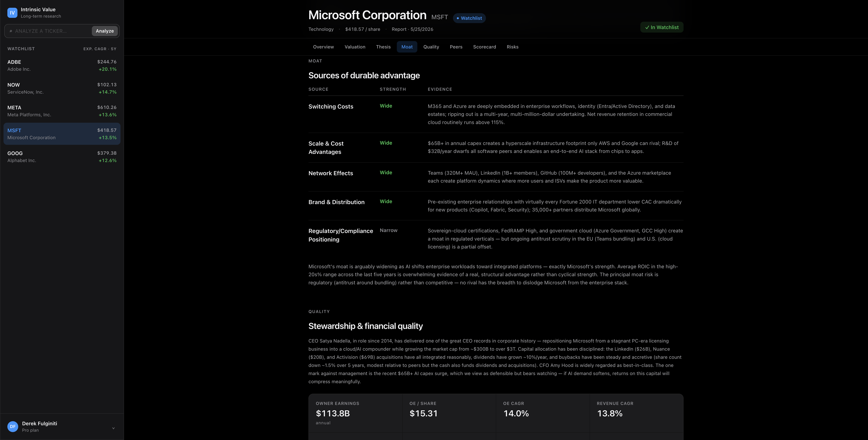Select ADBE Adobe Inc. in watchlist
The height and width of the screenshot is (440, 868).
(x=62, y=65)
